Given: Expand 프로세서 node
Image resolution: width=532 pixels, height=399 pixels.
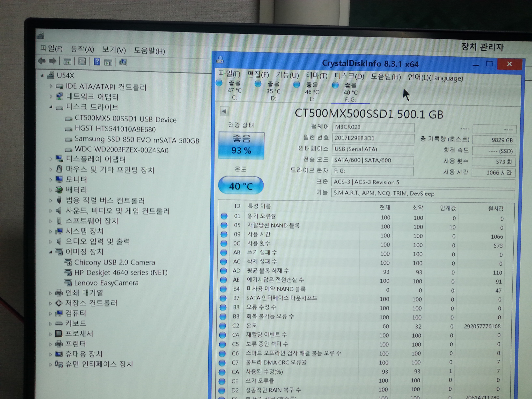Looking at the screenshot, I should (50, 334).
